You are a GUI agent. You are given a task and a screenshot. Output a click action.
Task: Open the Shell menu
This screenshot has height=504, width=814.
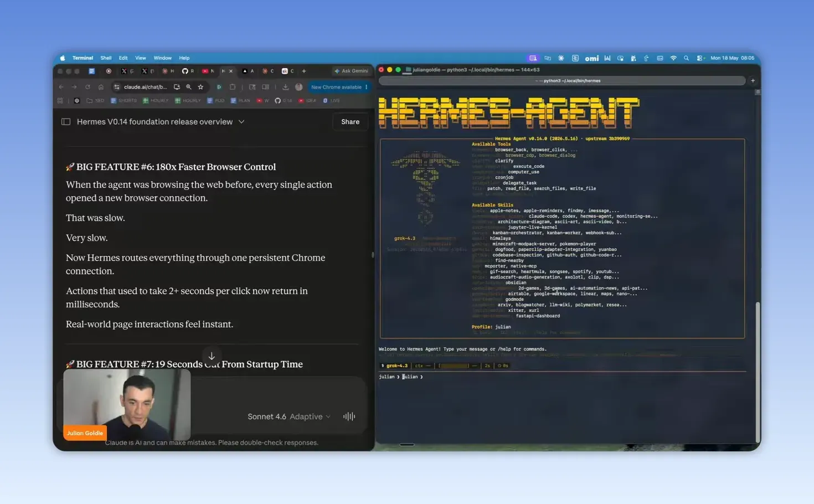(x=106, y=58)
